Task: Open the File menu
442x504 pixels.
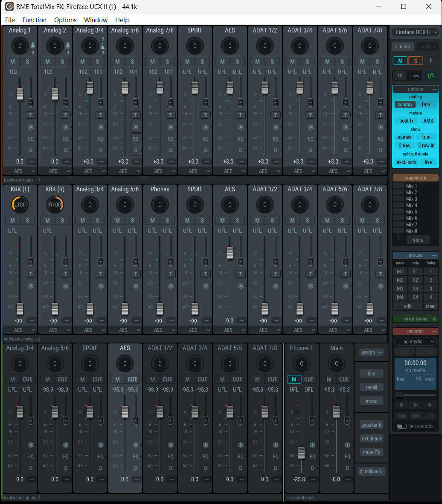Action: (x=10, y=20)
